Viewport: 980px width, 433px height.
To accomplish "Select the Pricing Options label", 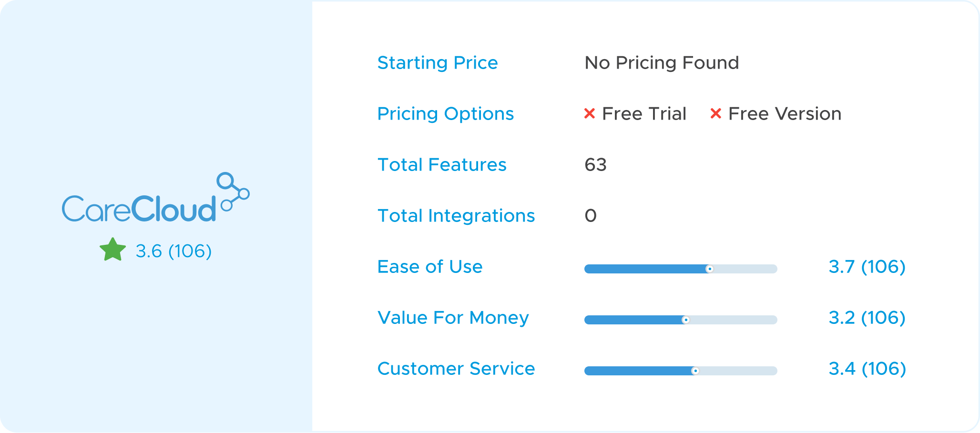I will [446, 114].
